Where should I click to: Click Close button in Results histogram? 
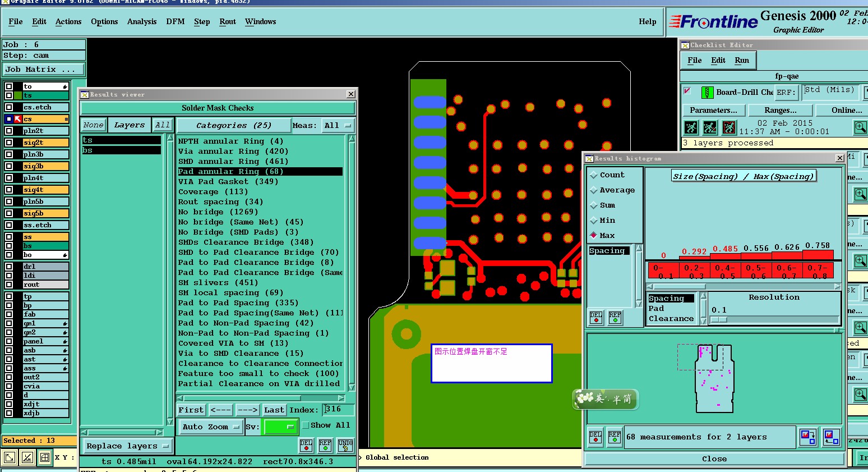714,459
